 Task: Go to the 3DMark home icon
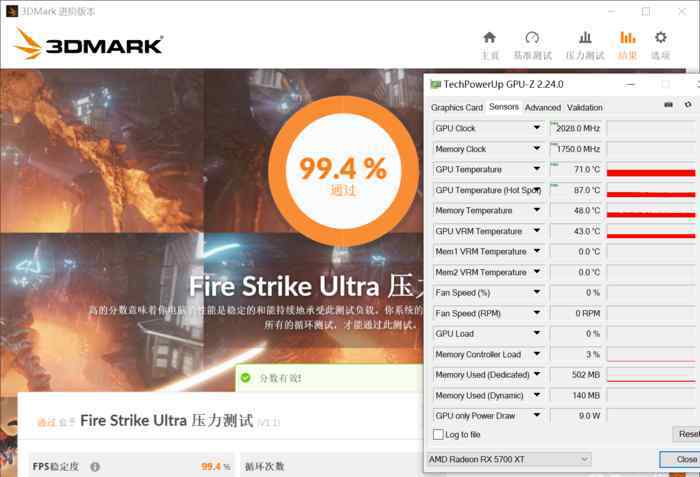[x=490, y=38]
